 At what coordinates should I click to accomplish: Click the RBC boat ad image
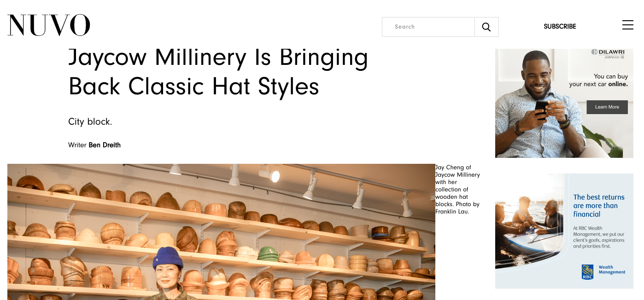[564, 231]
